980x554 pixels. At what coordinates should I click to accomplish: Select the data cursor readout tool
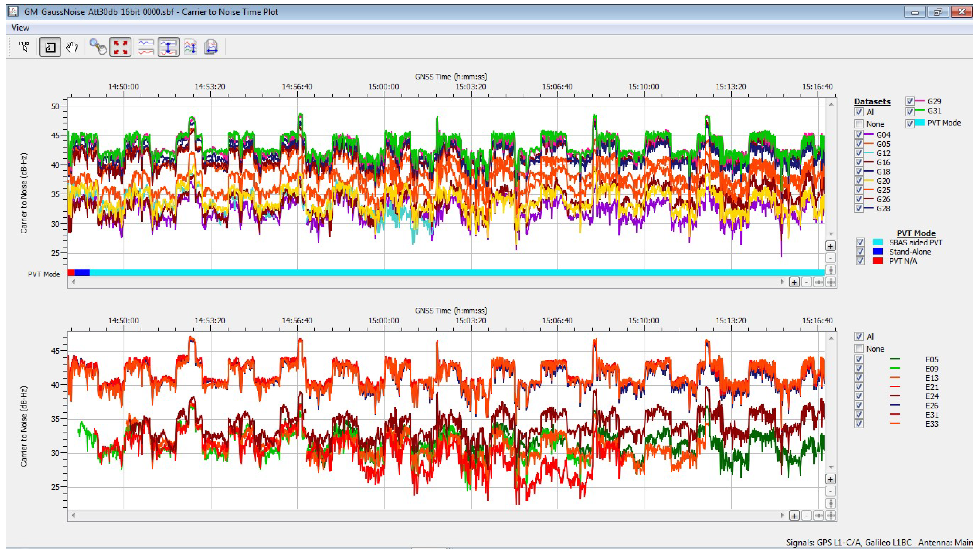24,47
